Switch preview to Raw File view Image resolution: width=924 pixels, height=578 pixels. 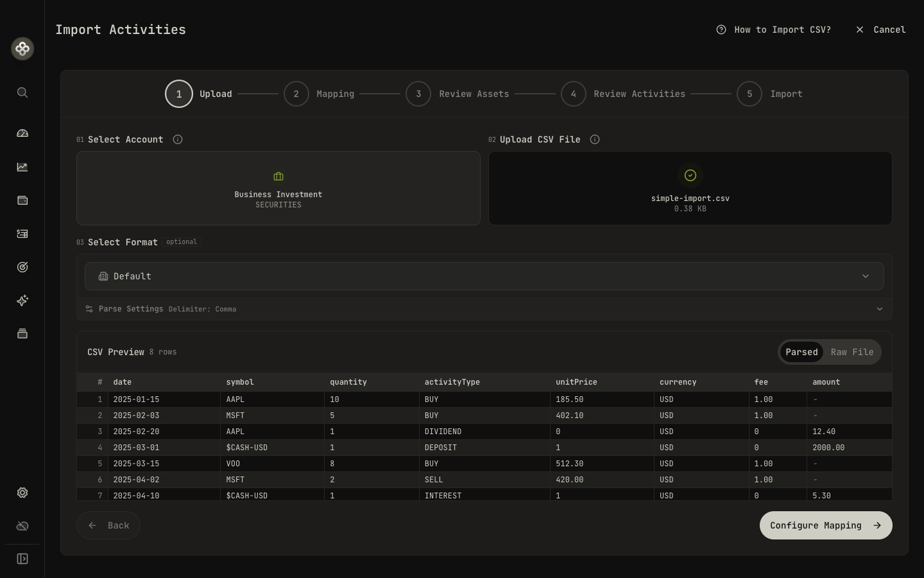coord(852,352)
